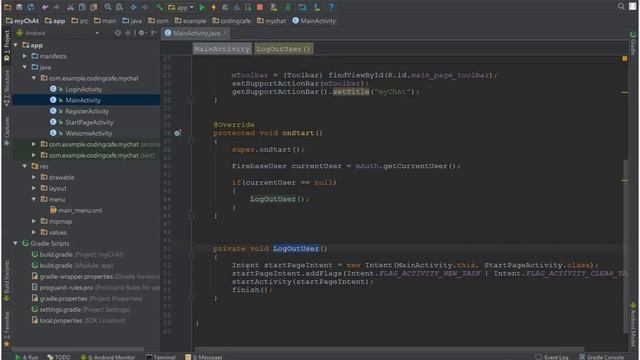Expand the layout folder
The height and width of the screenshot is (360, 640).
[34, 188]
